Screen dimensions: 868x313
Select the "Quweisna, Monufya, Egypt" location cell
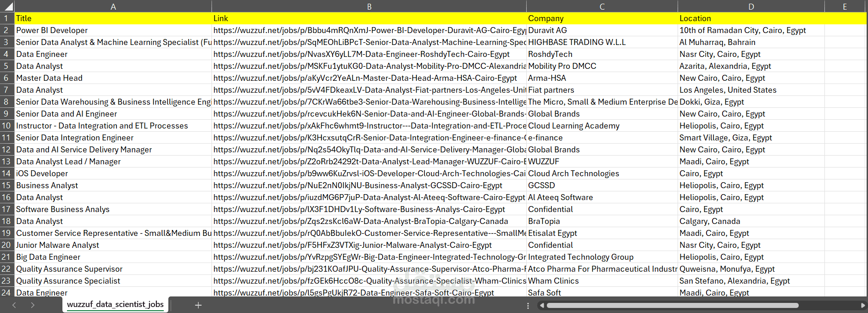(x=751, y=269)
